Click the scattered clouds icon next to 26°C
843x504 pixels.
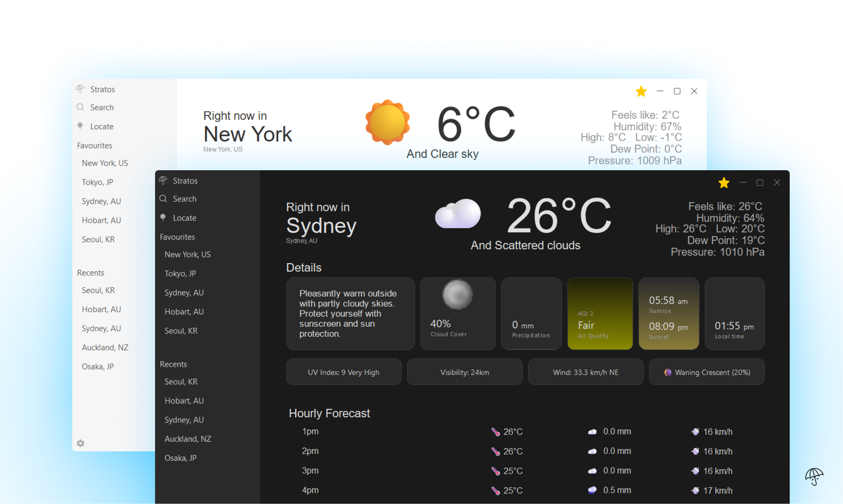coord(458,214)
